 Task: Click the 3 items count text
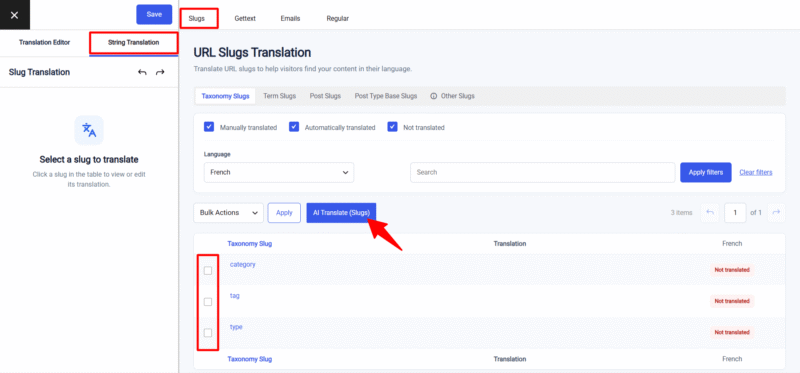tap(681, 213)
